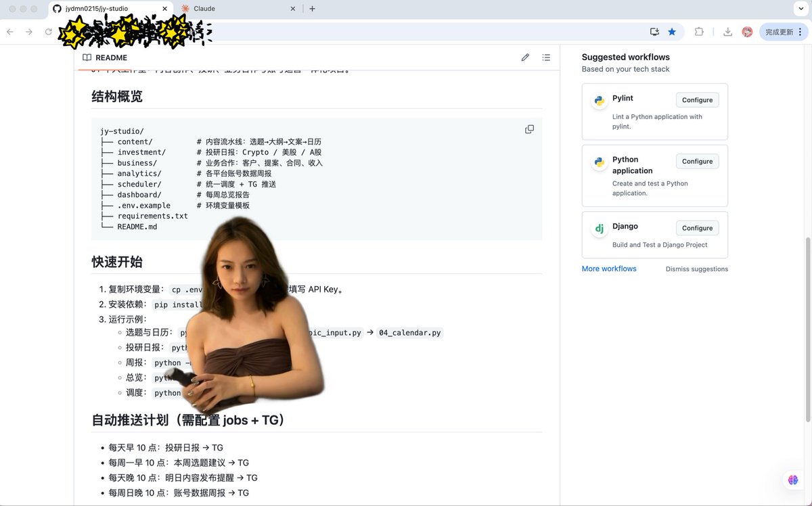This screenshot has height=506, width=812.
Task: Open the browser downloads icon
Action: coord(727,32)
